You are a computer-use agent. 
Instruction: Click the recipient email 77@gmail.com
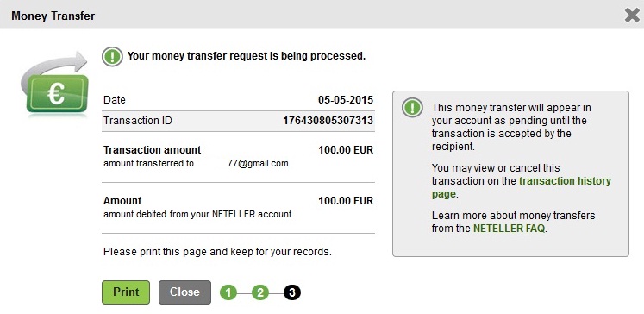pos(258,164)
